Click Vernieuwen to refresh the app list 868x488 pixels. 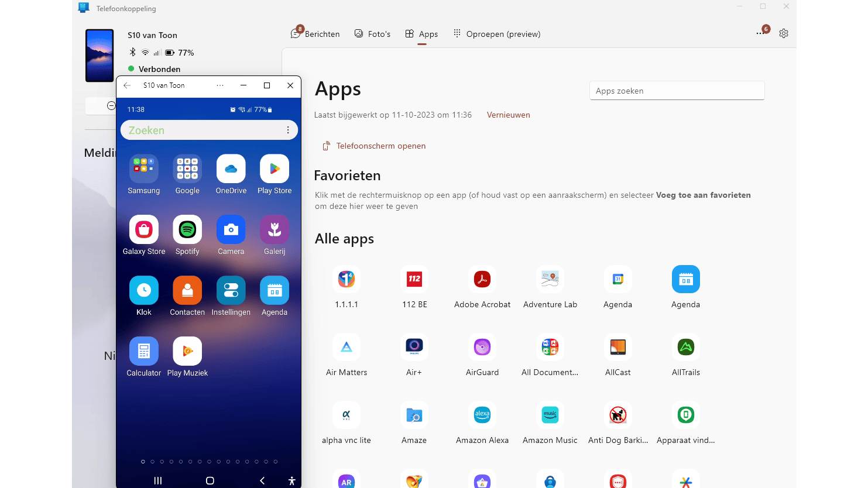(509, 115)
